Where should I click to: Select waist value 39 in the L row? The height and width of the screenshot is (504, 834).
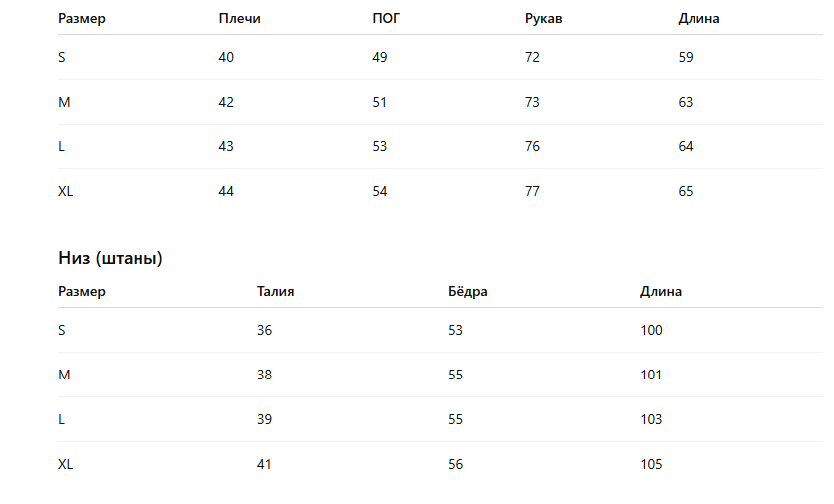pos(264,419)
